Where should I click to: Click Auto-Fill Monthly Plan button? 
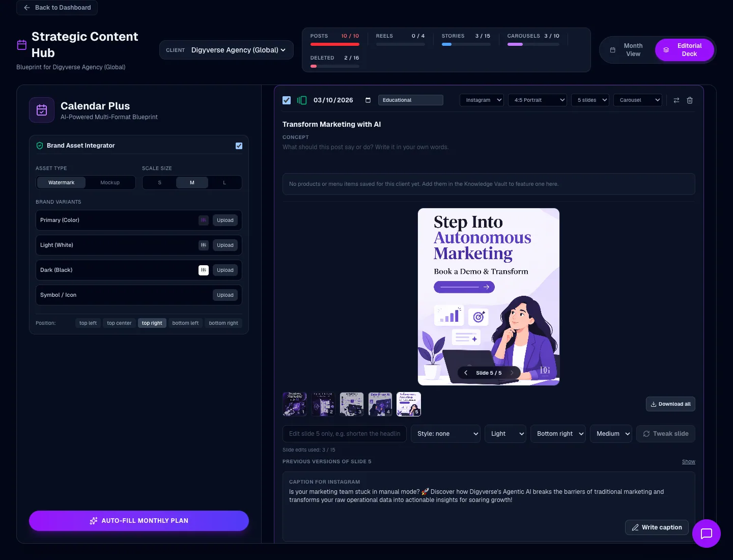click(139, 521)
